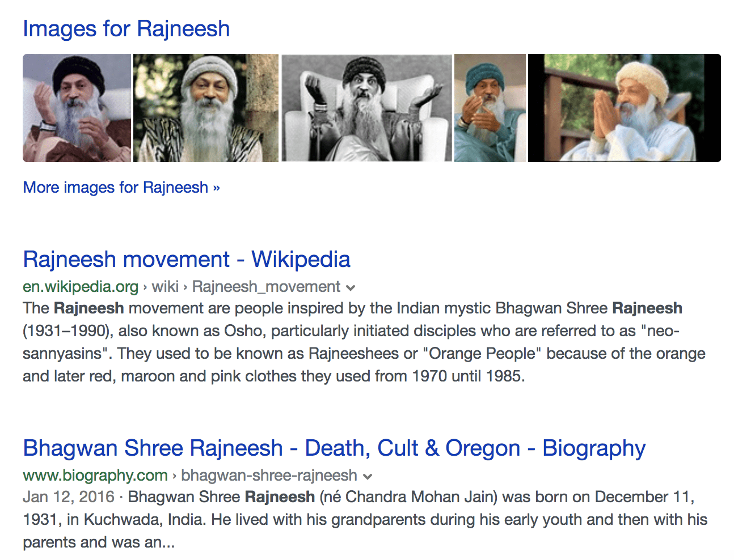Click the 'wiki' breadcrumb segment

tap(165, 287)
